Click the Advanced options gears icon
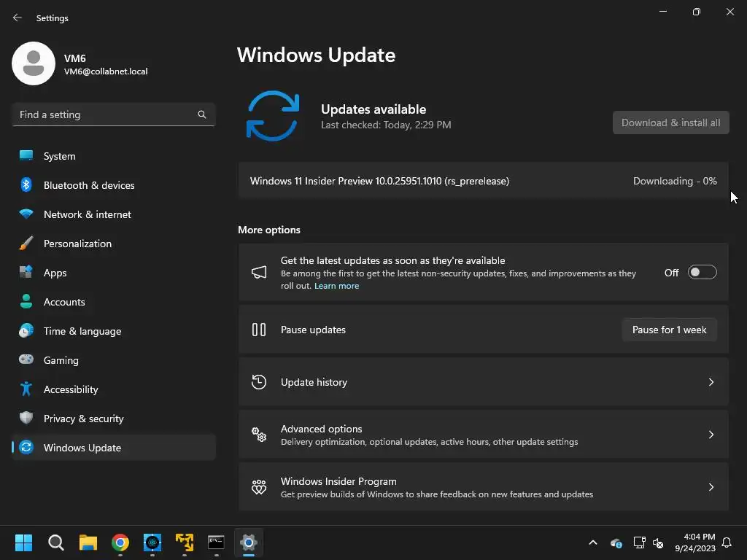Image resolution: width=747 pixels, height=560 pixels. click(259, 435)
